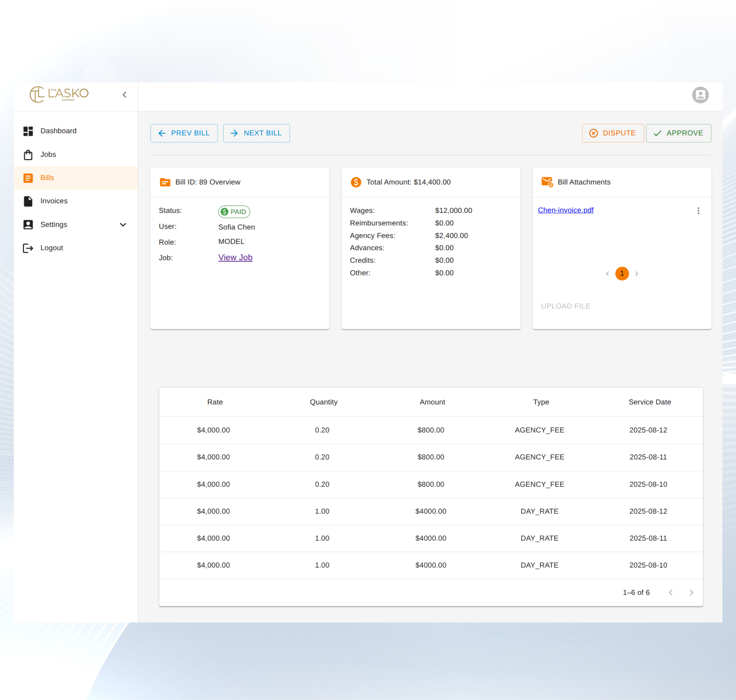
Task: Choose Logout in the sidebar
Action: click(x=76, y=248)
